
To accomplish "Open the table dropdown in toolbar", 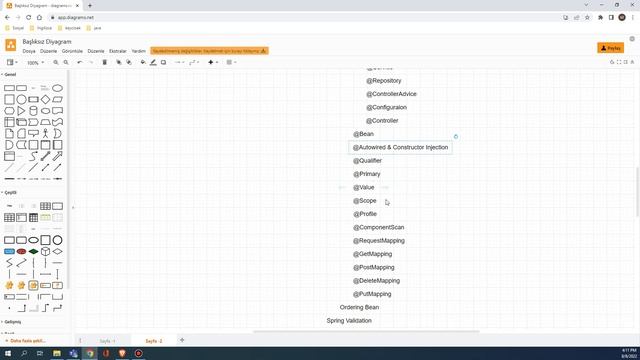I will (x=231, y=62).
